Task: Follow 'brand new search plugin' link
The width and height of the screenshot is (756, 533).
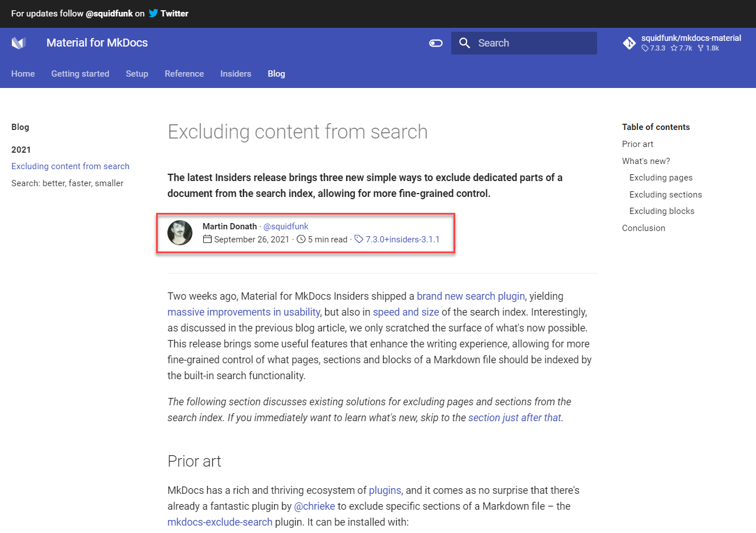Action: coord(471,296)
